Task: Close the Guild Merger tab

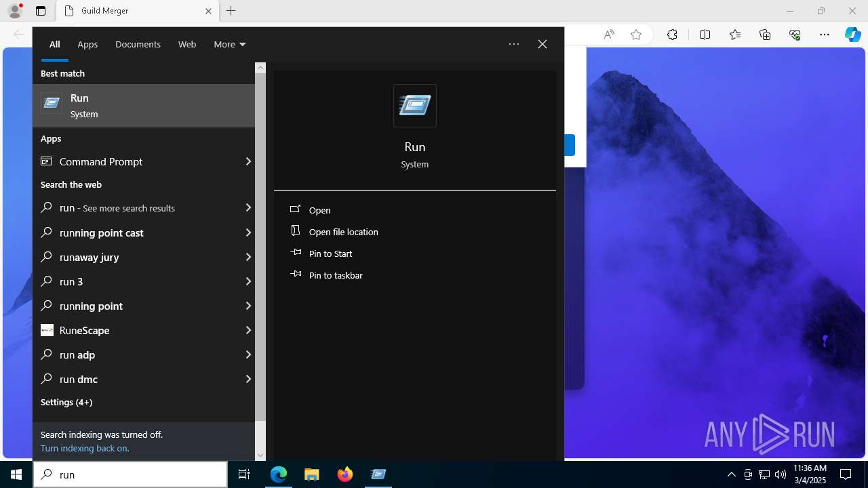Action: [x=208, y=11]
